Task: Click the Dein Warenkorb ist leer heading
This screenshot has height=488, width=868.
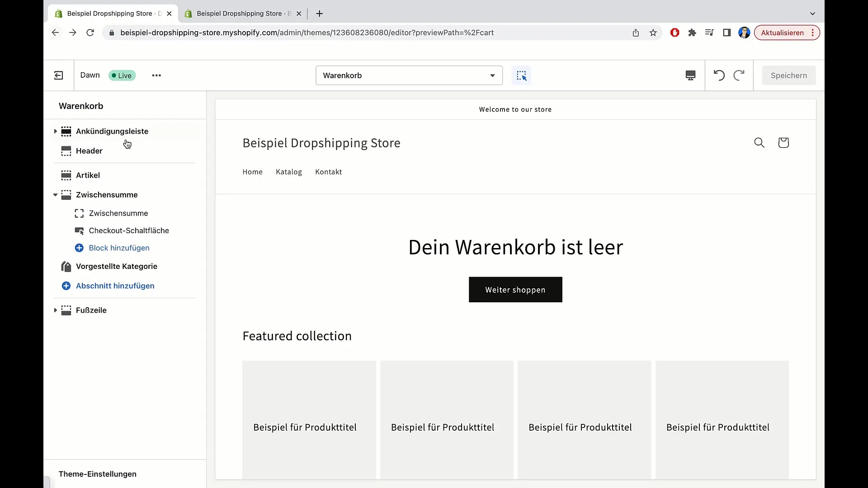Action: pyautogui.click(x=515, y=248)
